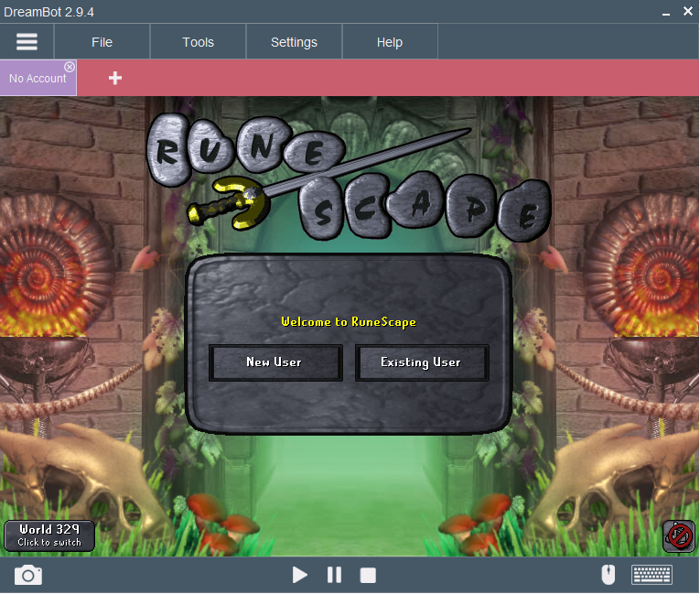Screen dimensions: 700x594
Task: Switch worlds via World 329 button
Action: [49, 535]
